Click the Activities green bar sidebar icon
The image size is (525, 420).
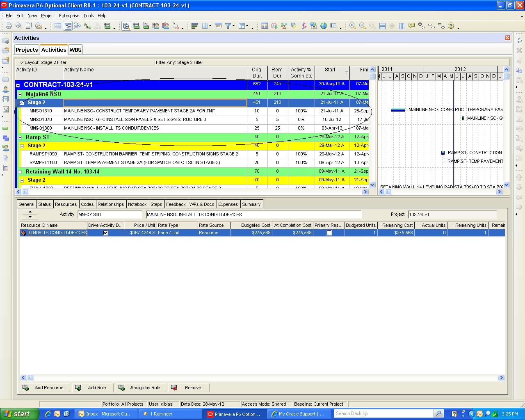tap(6, 128)
